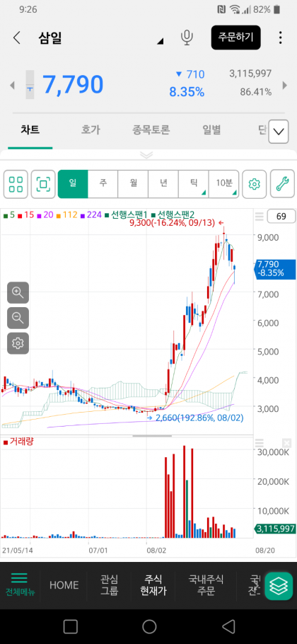Open the three-dot overflow menu
This screenshot has height=644, width=297.
(280, 38)
